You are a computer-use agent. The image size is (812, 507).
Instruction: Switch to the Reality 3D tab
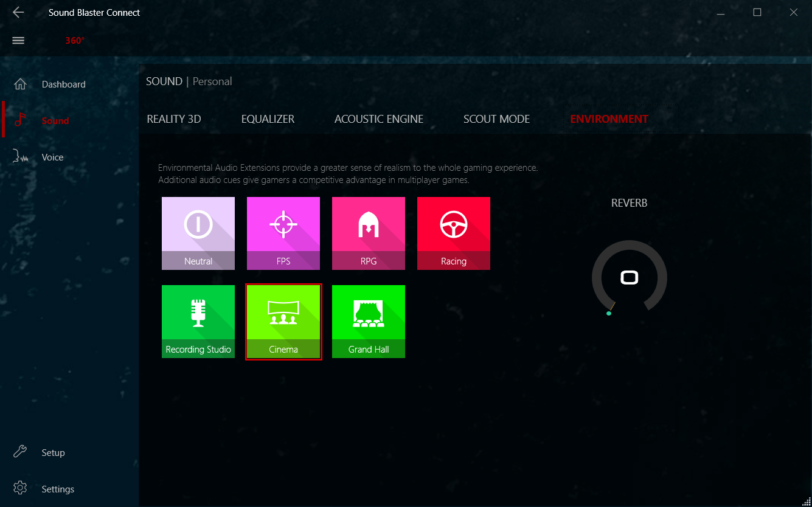[x=174, y=119]
